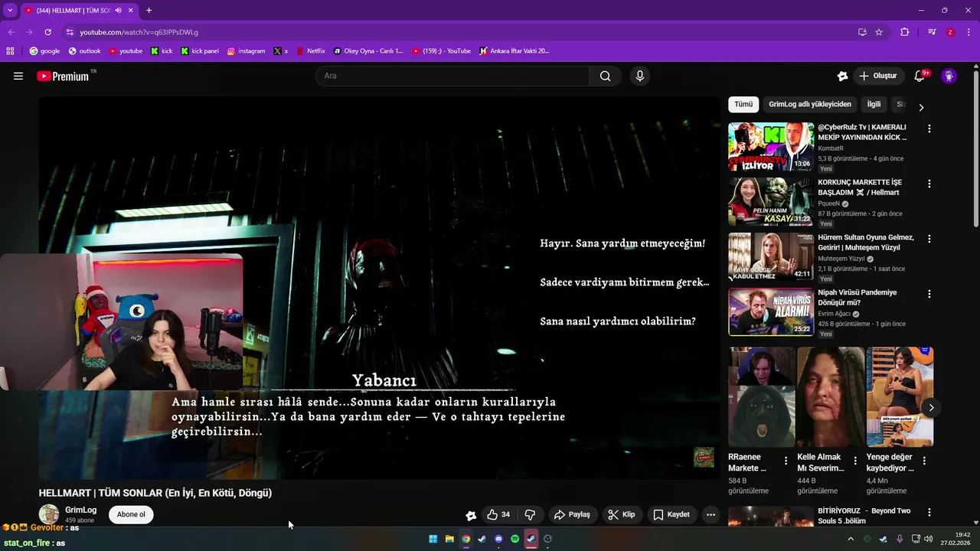Viewport: 980px width, 551px height.
Task: Click the install/cast icon in address bar
Action: tap(862, 32)
